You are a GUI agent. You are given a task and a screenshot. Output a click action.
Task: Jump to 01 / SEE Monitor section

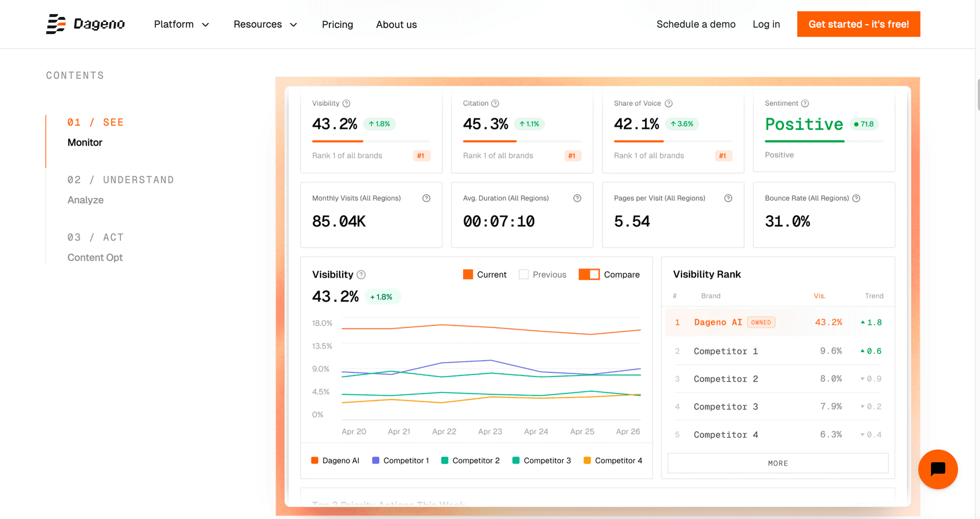(95, 132)
